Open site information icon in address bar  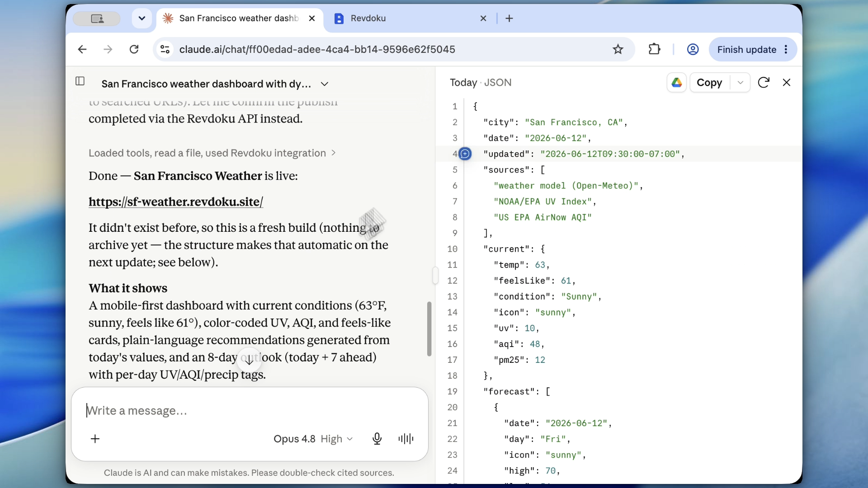(165, 49)
